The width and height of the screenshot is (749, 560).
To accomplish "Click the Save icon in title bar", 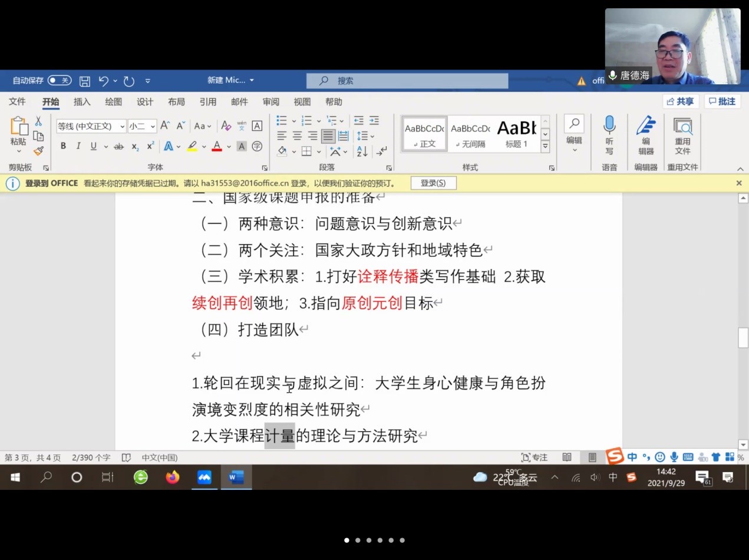I will pyautogui.click(x=85, y=81).
